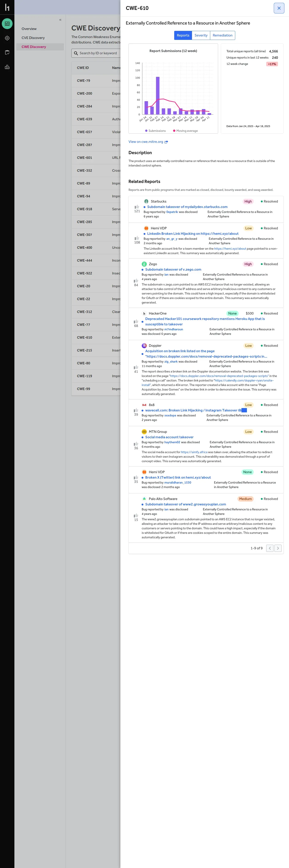Go to next page of related reports
This screenshot has width=289, height=868.
[278, 548]
